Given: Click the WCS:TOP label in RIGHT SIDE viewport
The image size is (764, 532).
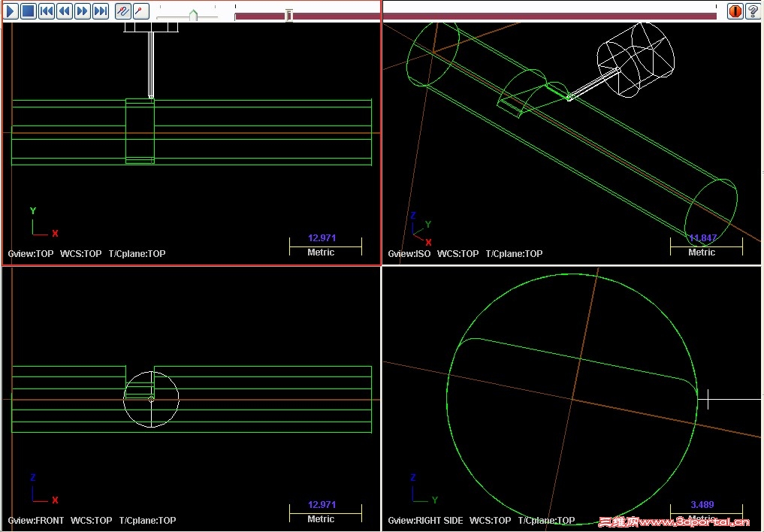Looking at the screenshot, I should [490, 520].
